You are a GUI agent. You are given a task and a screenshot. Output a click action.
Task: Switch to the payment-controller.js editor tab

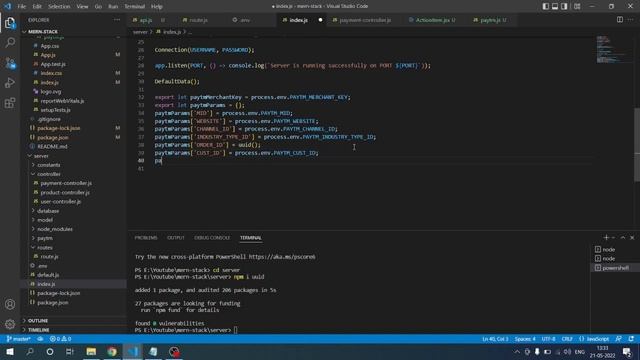365,20
